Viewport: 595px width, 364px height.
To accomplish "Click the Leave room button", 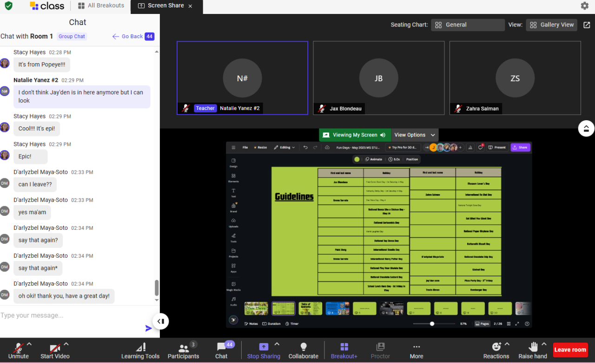I will coord(570,350).
